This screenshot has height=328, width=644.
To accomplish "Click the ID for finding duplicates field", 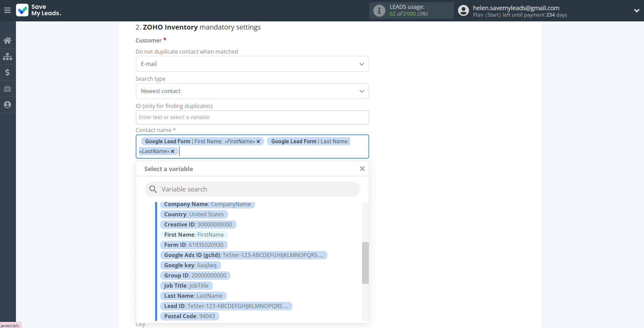I will 252,117.
